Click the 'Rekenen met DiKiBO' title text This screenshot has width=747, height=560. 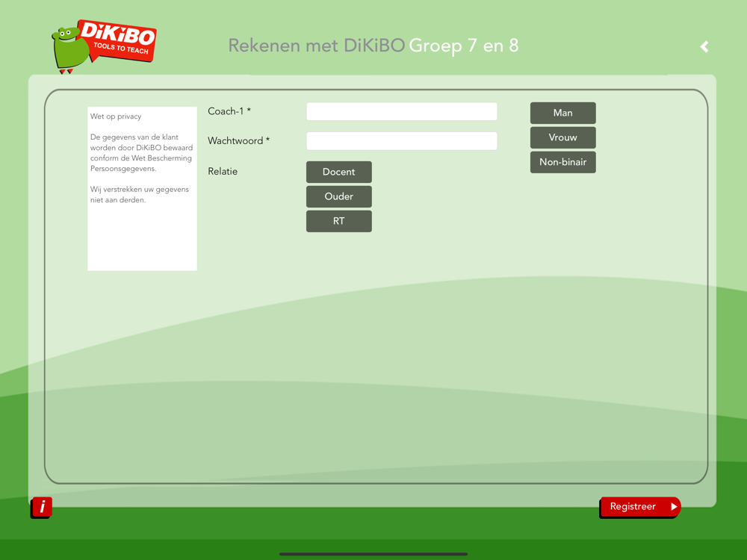click(x=316, y=46)
